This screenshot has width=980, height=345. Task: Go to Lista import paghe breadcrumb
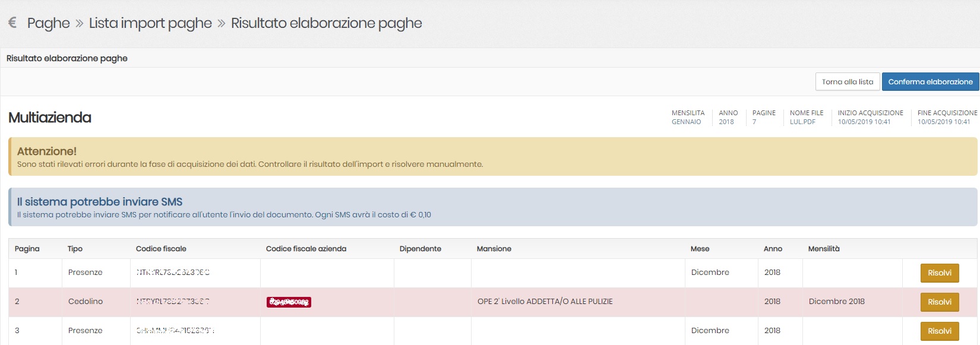[150, 23]
